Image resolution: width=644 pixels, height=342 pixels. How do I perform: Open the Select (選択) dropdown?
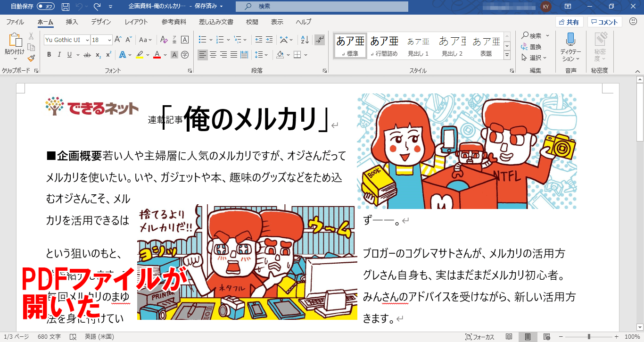click(534, 58)
